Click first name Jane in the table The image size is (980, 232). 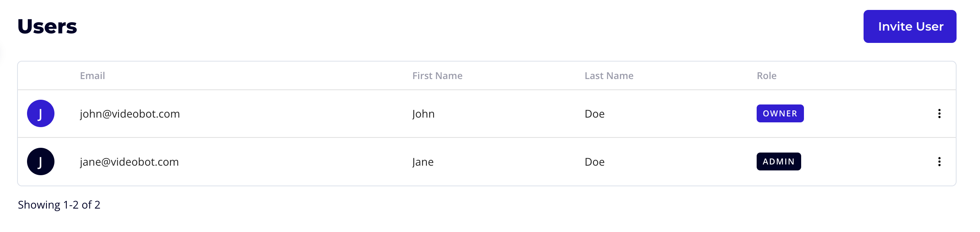(x=423, y=162)
